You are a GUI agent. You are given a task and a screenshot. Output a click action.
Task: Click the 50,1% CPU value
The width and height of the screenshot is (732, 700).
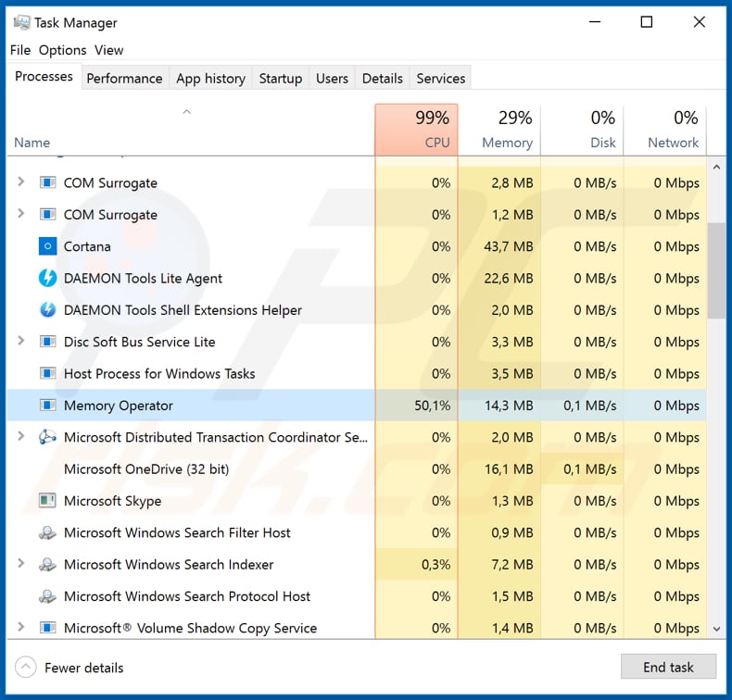pyautogui.click(x=433, y=406)
